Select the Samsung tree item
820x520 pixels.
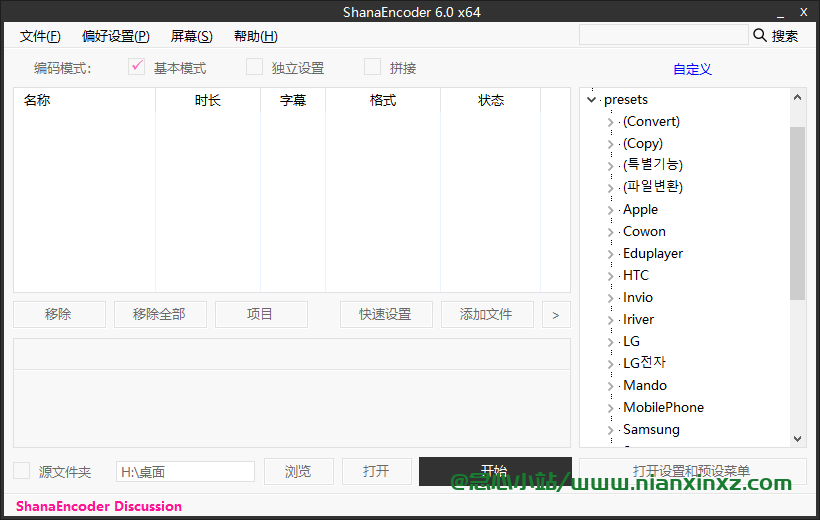651,429
